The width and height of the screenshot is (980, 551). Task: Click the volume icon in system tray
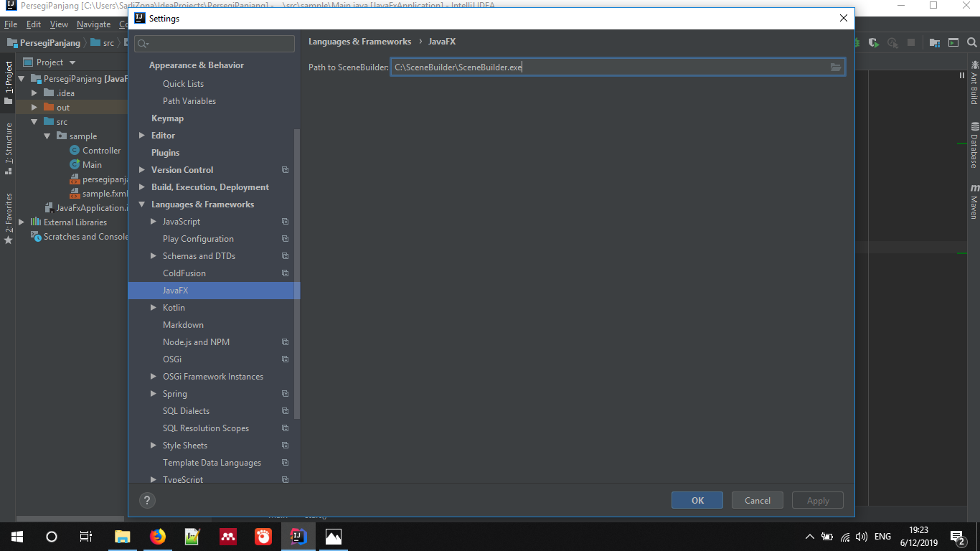[x=862, y=537]
